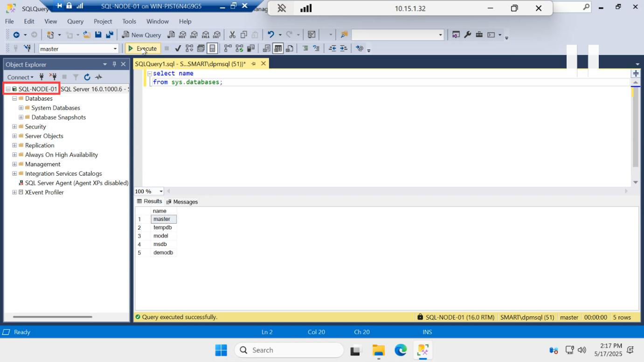
Task: Select SQL Server Agent node
Action: coord(76,183)
